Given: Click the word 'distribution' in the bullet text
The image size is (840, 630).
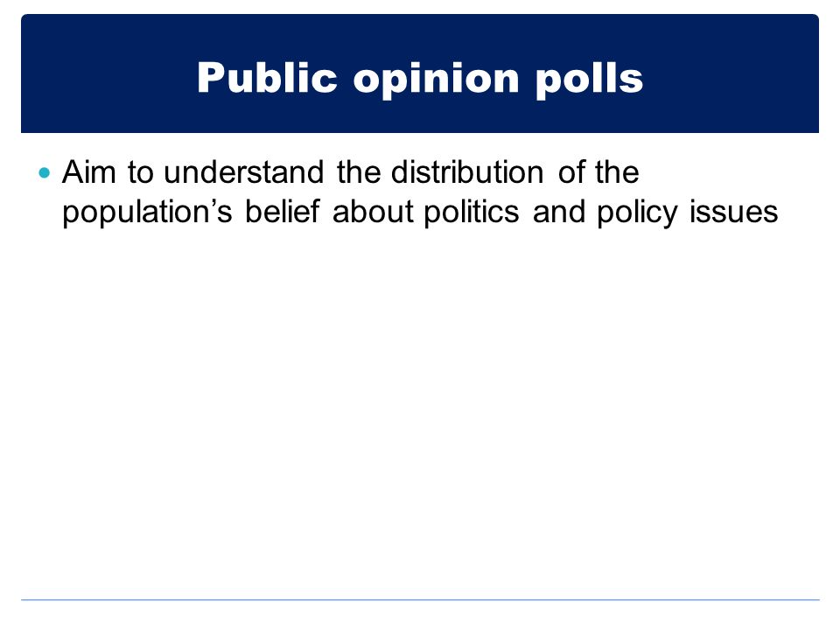Looking at the screenshot, I should (x=467, y=172).
